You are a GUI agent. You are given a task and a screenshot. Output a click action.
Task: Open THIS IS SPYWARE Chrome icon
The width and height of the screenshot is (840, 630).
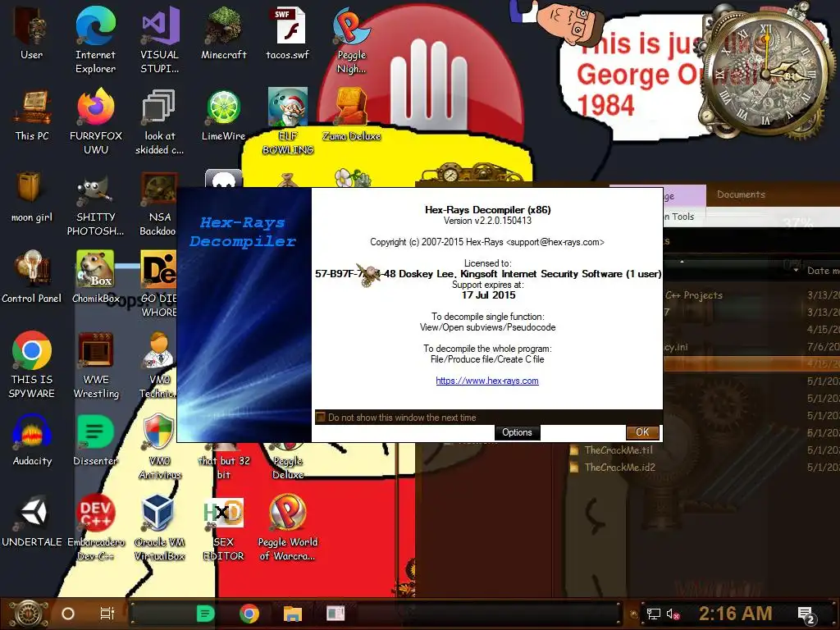click(32, 365)
